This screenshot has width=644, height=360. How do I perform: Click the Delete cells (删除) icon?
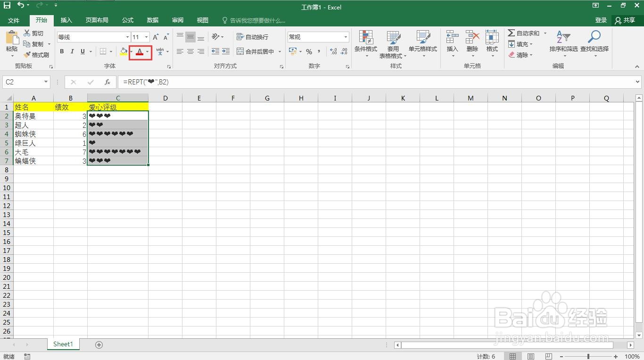(x=472, y=38)
